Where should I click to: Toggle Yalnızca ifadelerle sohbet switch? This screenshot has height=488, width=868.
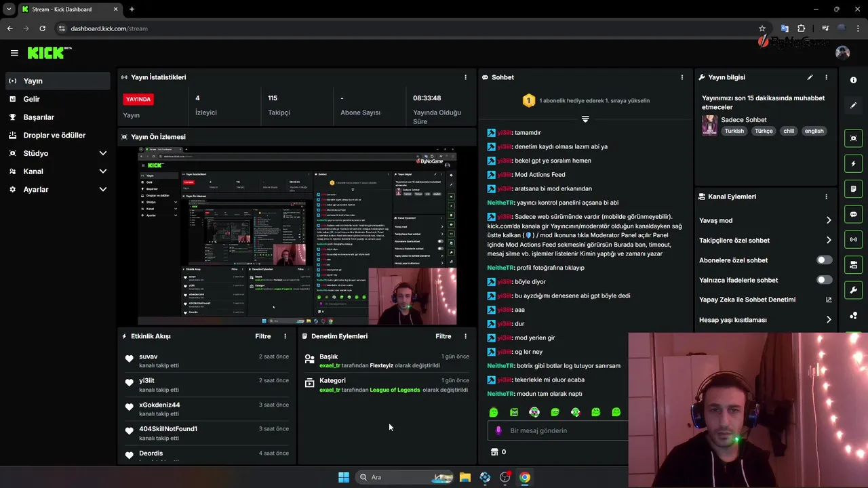pyautogui.click(x=824, y=280)
